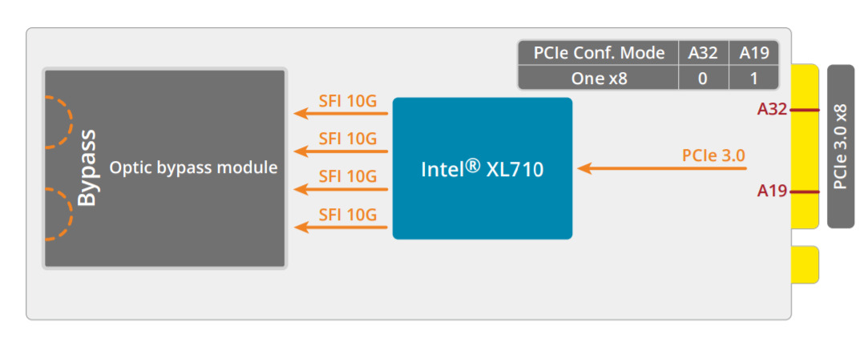The image size is (868, 346).
Task: Click the bottom SFI 10G arrow
Action: pyautogui.click(x=341, y=227)
